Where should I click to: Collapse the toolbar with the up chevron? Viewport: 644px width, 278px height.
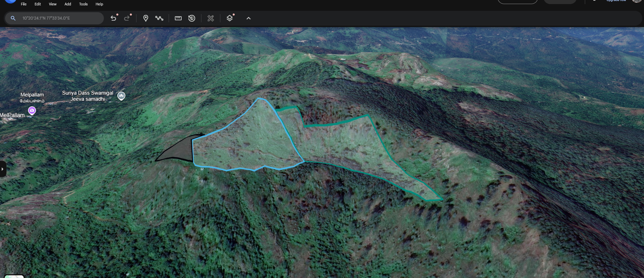click(x=249, y=18)
